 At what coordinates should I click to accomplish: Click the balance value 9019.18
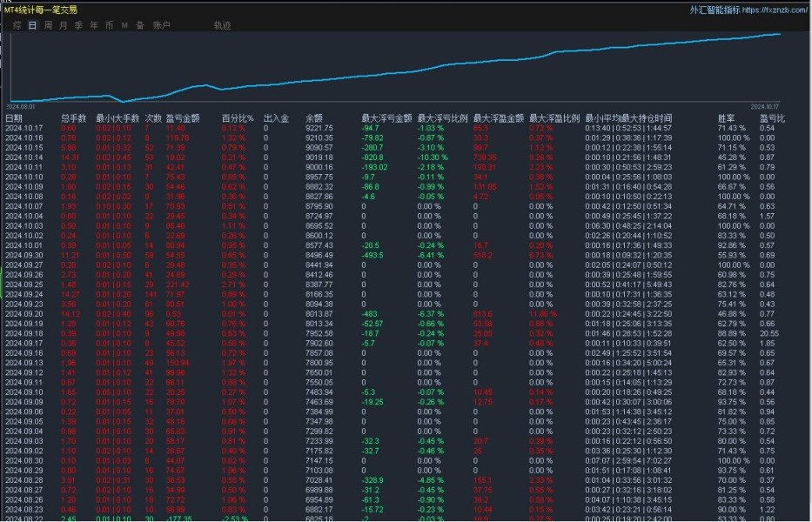(319, 157)
